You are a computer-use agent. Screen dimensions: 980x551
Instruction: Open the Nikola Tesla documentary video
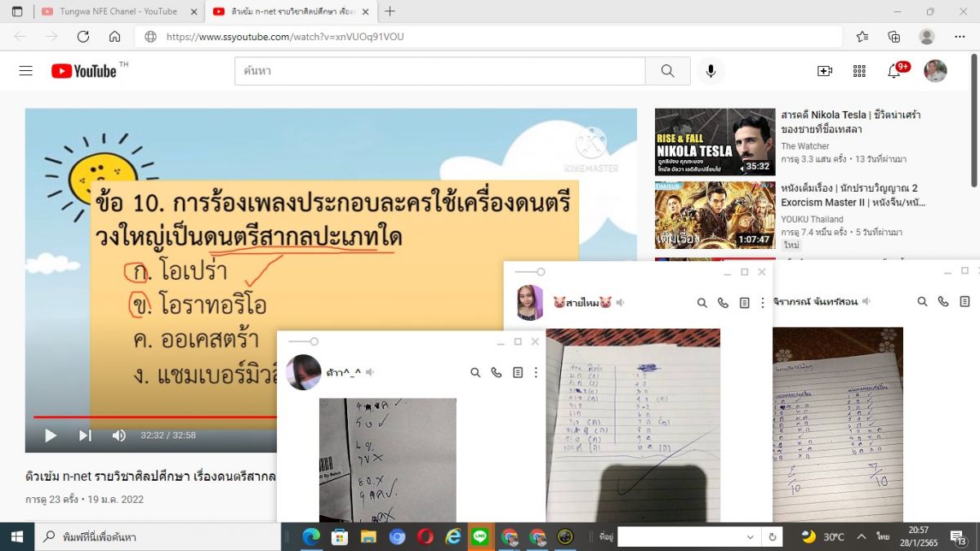click(715, 142)
